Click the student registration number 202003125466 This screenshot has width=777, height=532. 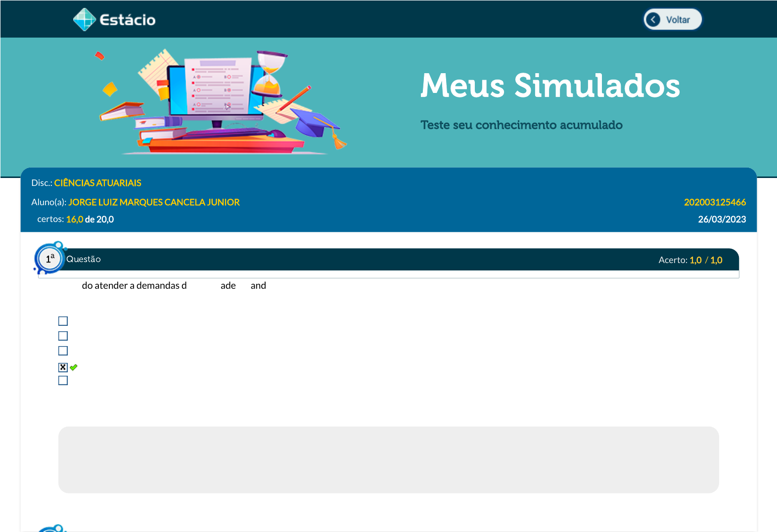tap(715, 202)
